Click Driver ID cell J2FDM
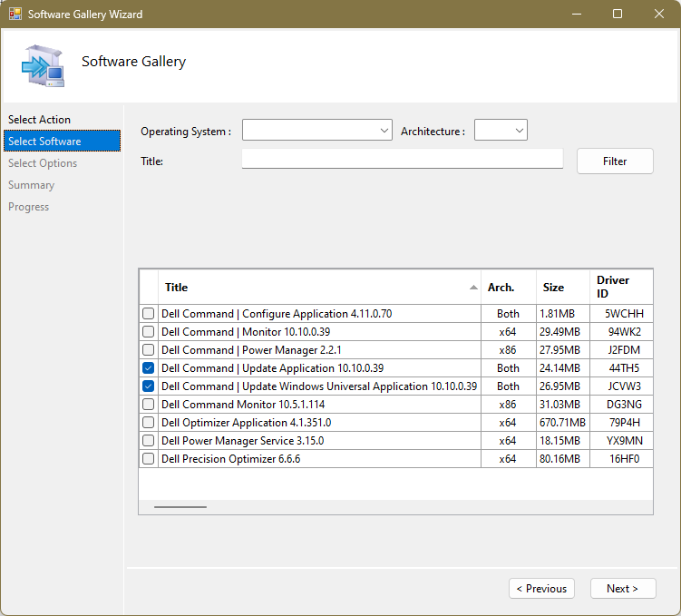 pyautogui.click(x=621, y=350)
